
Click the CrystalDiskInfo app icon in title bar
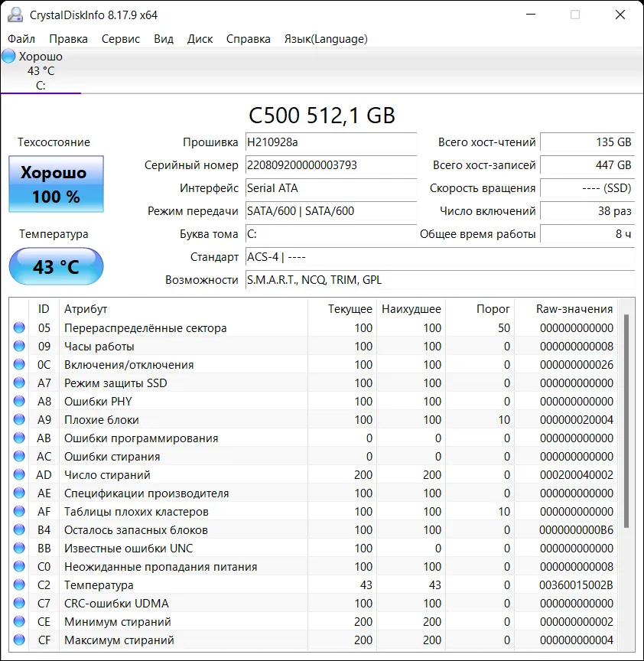[x=15, y=15]
